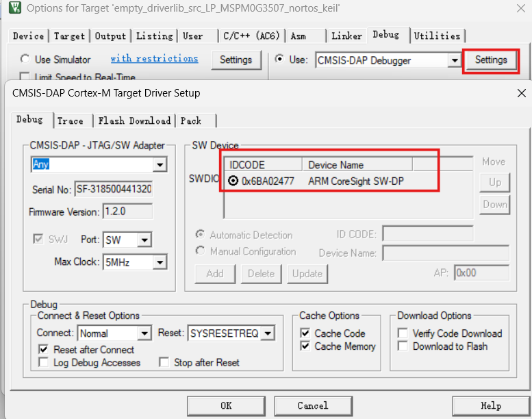Click ARM CoreSight SW-DP device name
Viewport: 532px width, 419px height.
(x=356, y=181)
